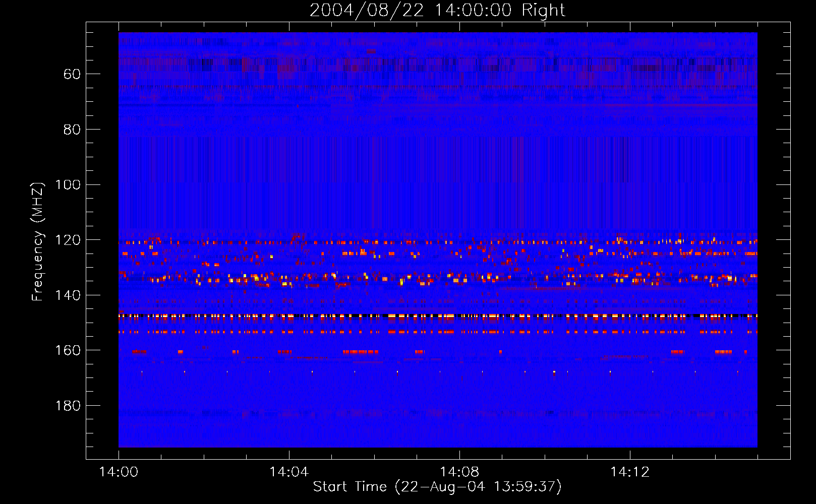Click the 160 MHz frequency tick label
816x504 pixels.
click(x=68, y=350)
